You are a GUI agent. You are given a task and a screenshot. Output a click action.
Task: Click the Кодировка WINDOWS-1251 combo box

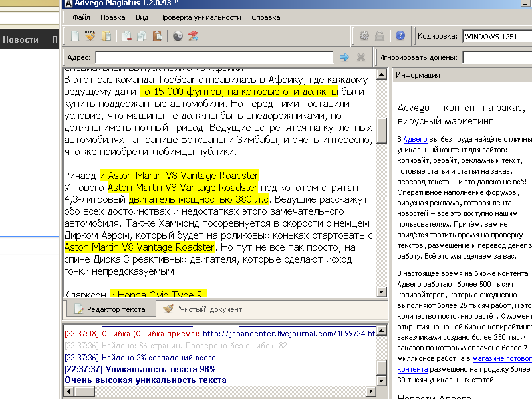pos(497,37)
